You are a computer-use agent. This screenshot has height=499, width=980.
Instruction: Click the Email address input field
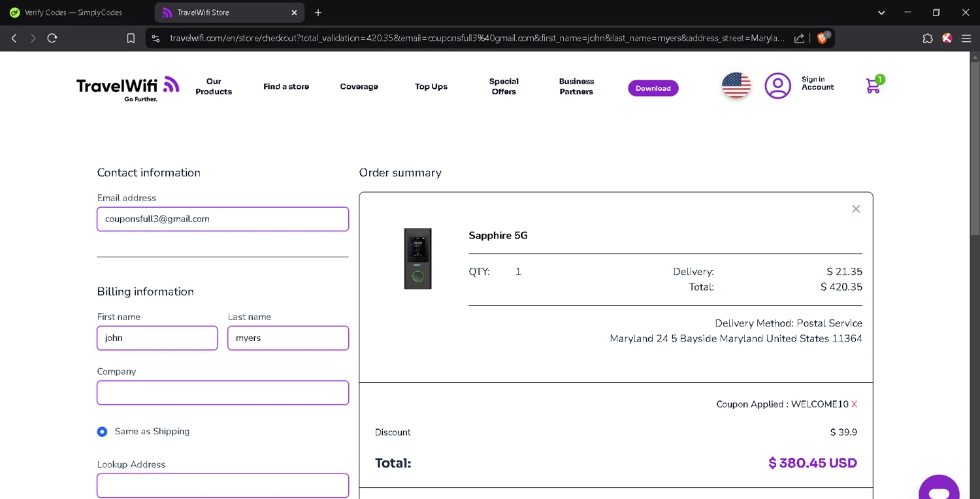click(223, 219)
